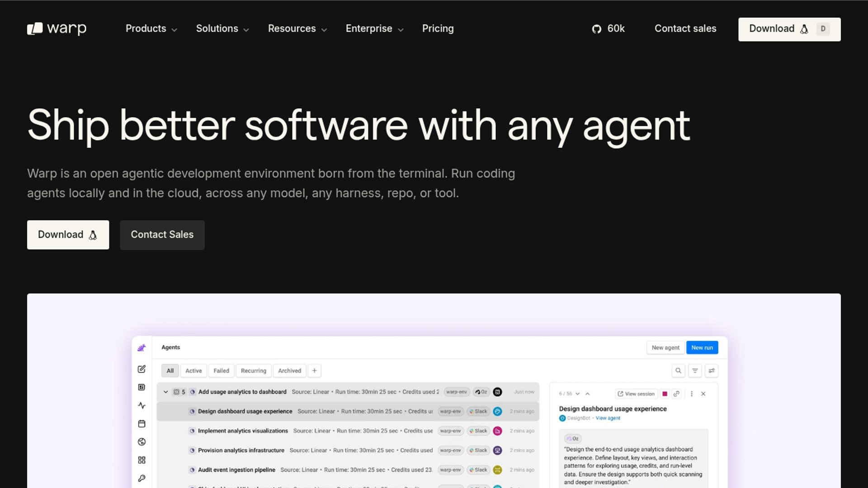Start a New run
The image size is (868, 488).
click(702, 347)
